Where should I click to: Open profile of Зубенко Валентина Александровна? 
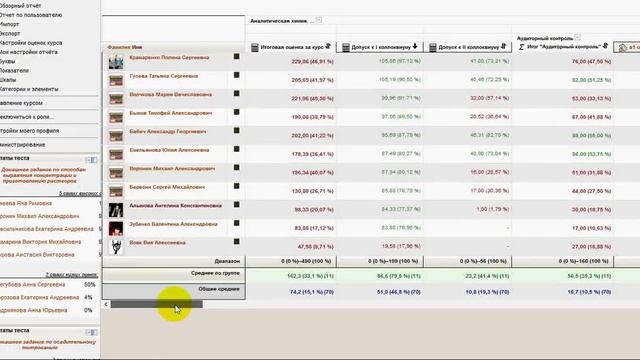173,224
